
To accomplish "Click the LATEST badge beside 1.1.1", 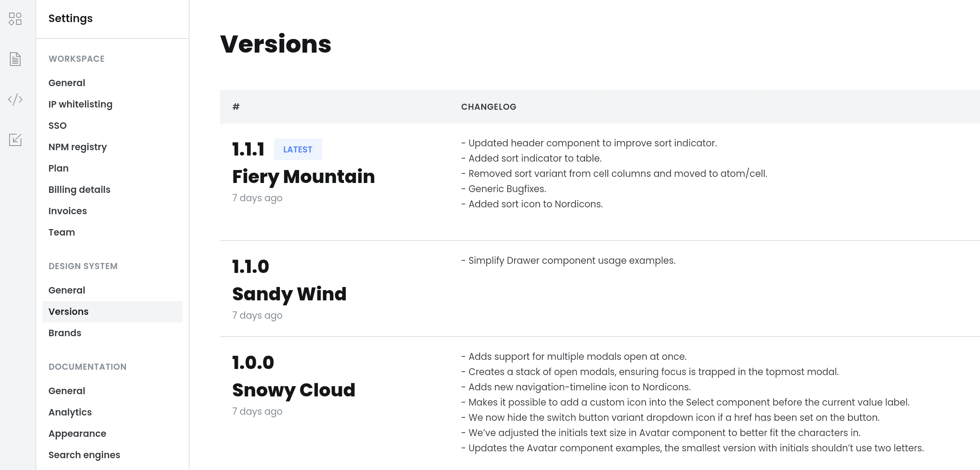I will click(x=298, y=149).
